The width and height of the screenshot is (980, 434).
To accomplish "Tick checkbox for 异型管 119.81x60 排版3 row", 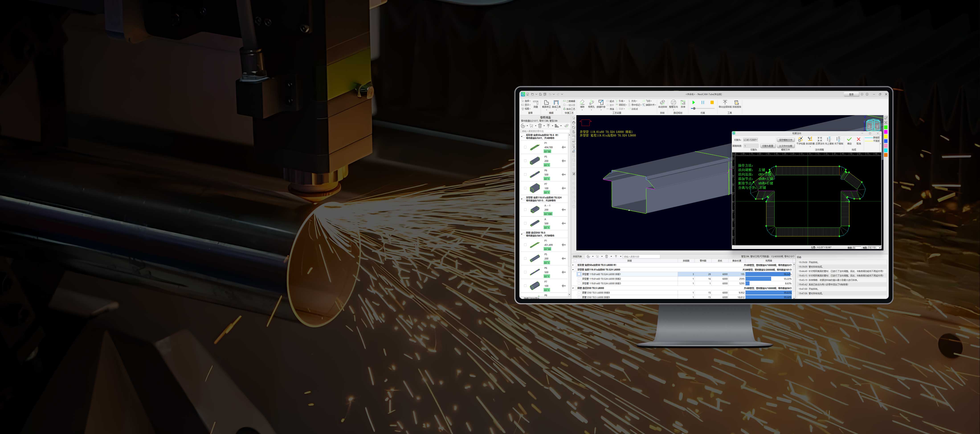I will [579, 283].
